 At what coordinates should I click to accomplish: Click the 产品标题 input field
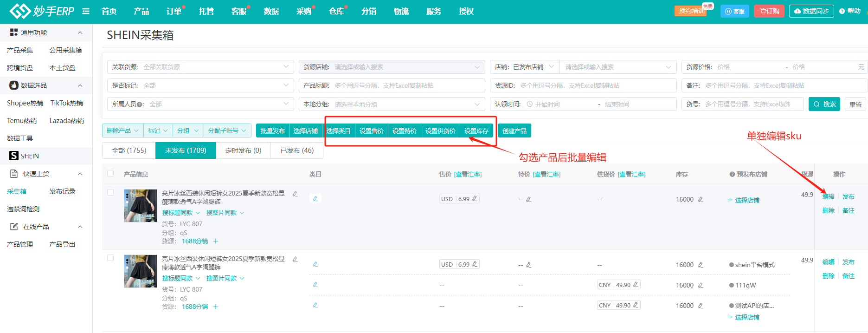tap(392, 85)
